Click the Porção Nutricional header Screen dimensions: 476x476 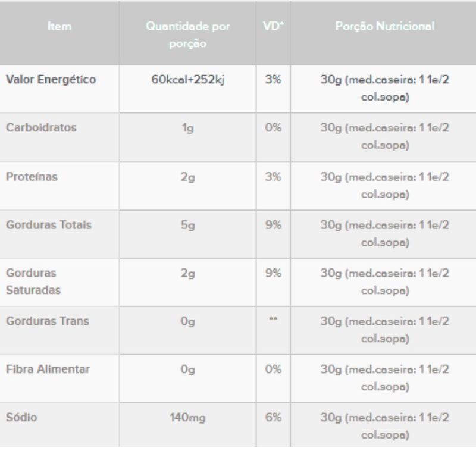pyautogui.click(x=384, y=26)
